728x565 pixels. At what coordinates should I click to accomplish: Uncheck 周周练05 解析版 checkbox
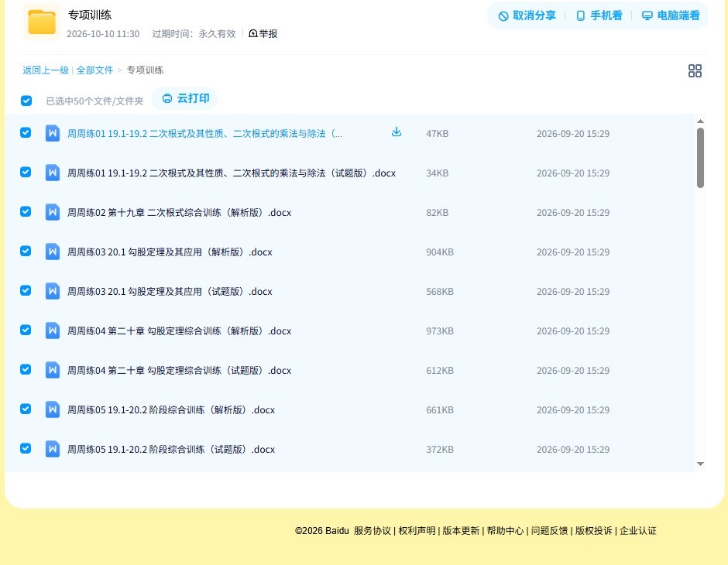pyautogui.click(x=26, y=409)
